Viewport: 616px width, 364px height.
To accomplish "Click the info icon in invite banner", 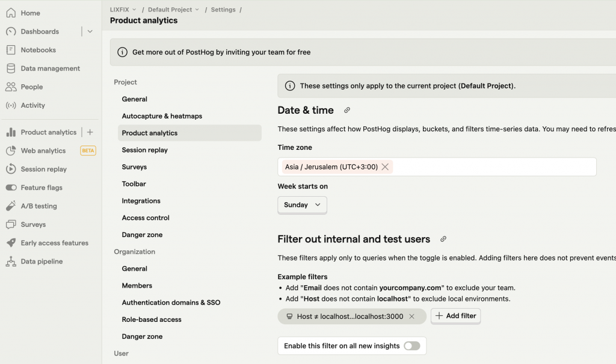I will click(x=122, y=52).
